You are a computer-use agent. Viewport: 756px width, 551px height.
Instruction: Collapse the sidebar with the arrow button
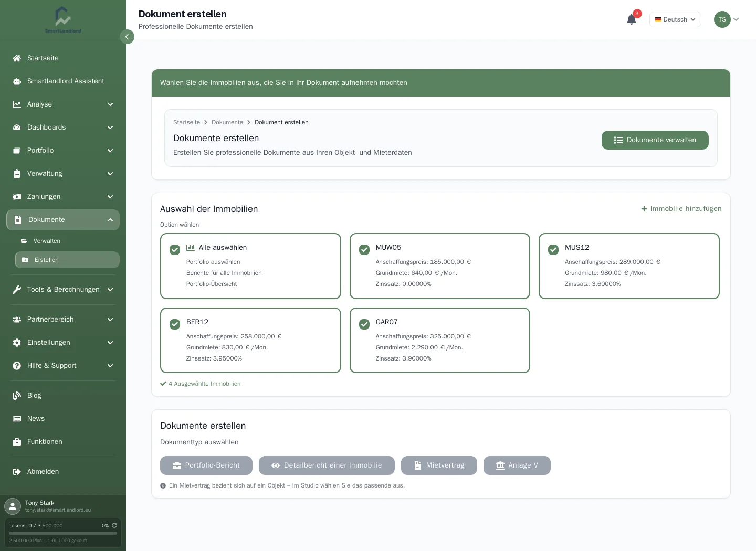click(127, 37)
